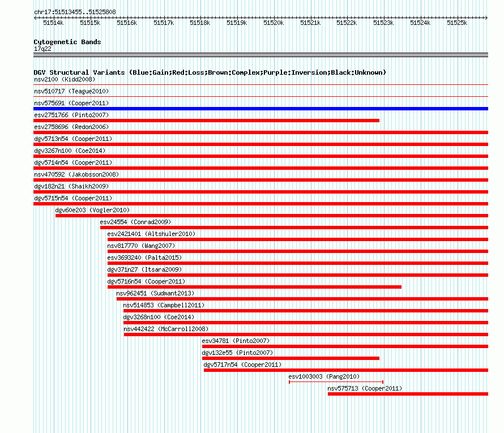
Task: Open esv2751766 (Pinto2007) variant label
Action: point(71,115)
